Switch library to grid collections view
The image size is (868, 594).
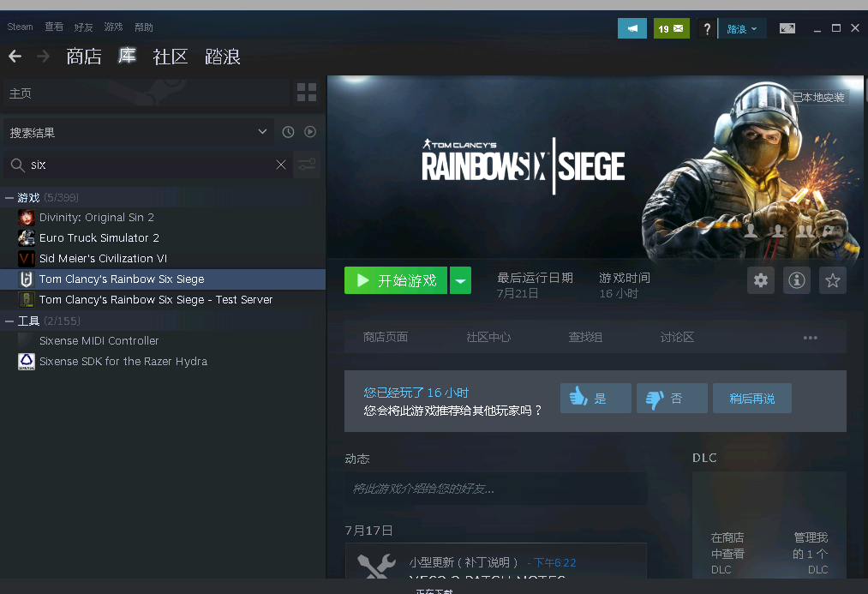307,93
